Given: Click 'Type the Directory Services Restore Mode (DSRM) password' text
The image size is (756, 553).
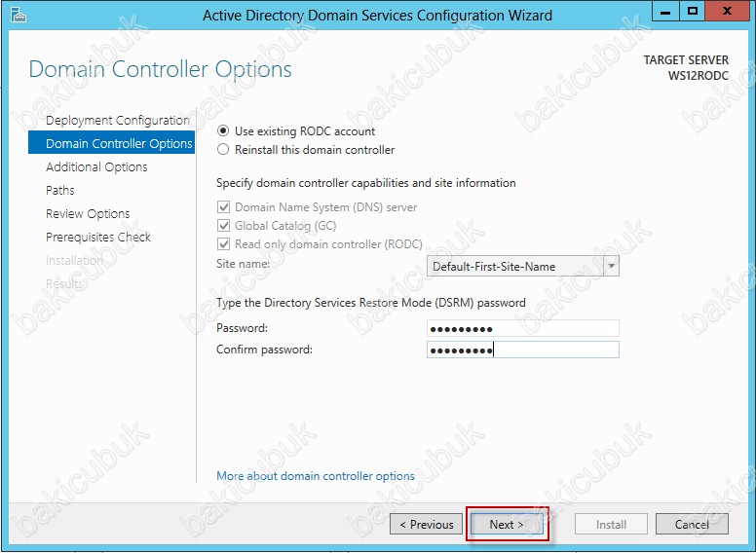Looking at the screenshot, I should [x=371, y=303].
